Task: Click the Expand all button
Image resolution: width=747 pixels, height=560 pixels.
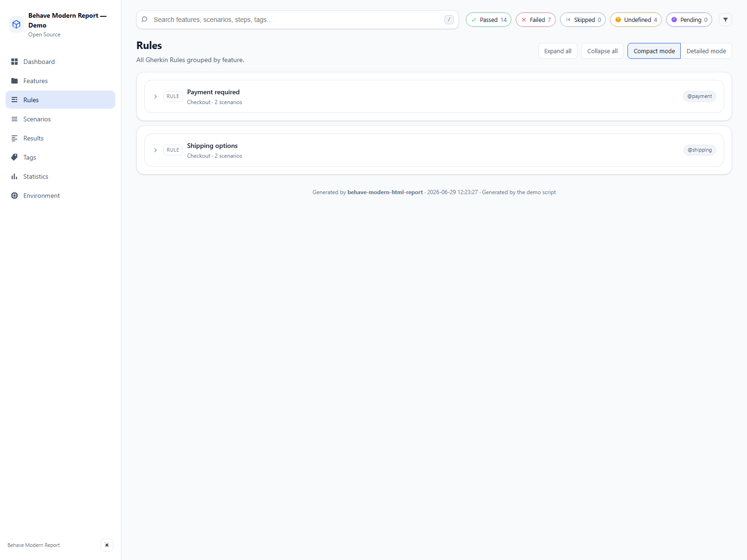Action: pos(558,51)
